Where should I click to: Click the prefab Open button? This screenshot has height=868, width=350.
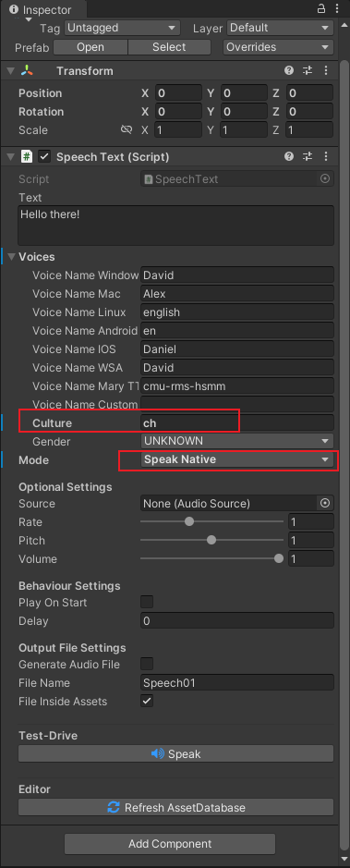pyautogui.click(x=91, y=47)
